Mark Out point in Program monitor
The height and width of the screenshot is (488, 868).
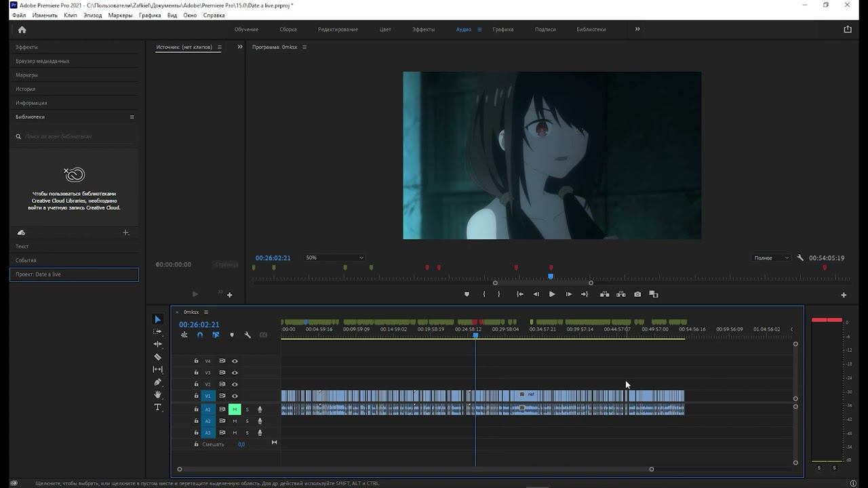(x=498, y=294)
